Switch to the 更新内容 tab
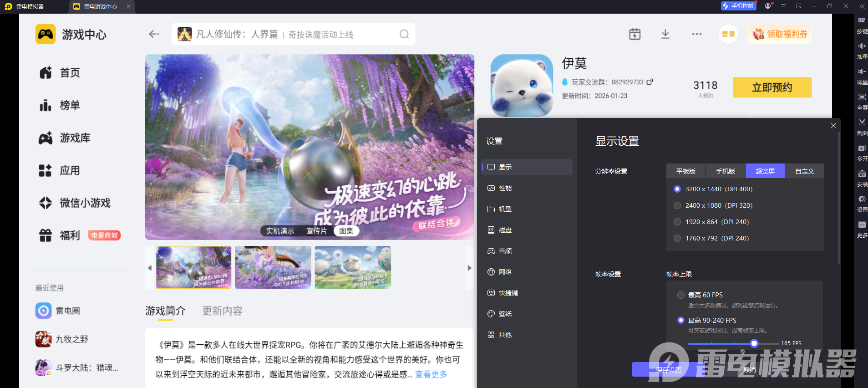Image resolution: width=868 pixels, height=388 pixels. coord(222,311)
